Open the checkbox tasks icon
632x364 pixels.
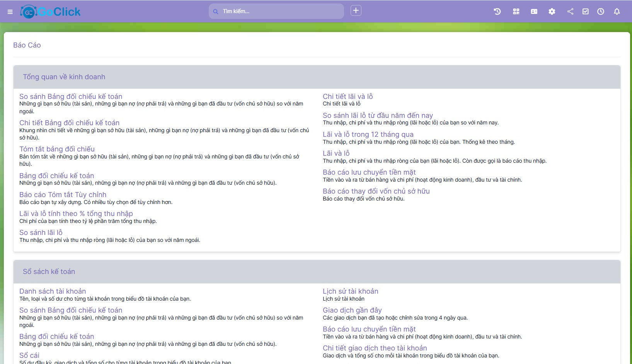(x=586, y=12)
